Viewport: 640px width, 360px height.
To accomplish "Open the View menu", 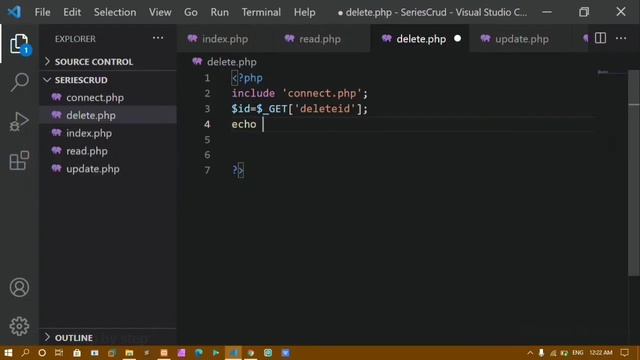I will point(160,12).
